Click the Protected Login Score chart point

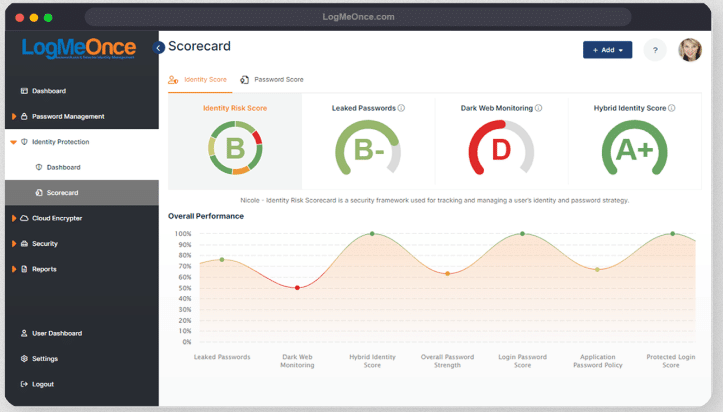(673, 234)
